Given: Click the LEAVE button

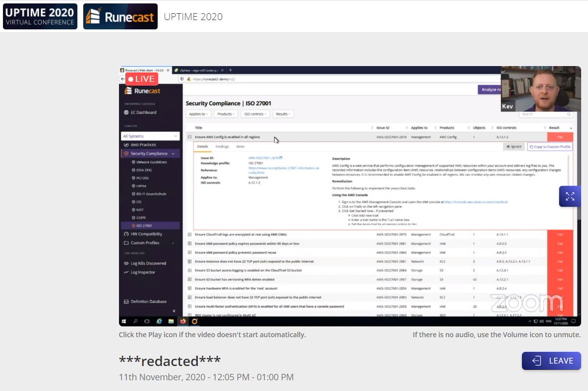Looking at the screenshot, I should (x=551, y=361).
